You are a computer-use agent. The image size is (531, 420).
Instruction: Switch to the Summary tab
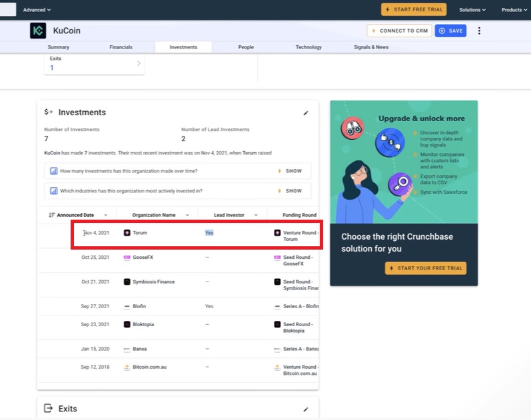58,47
